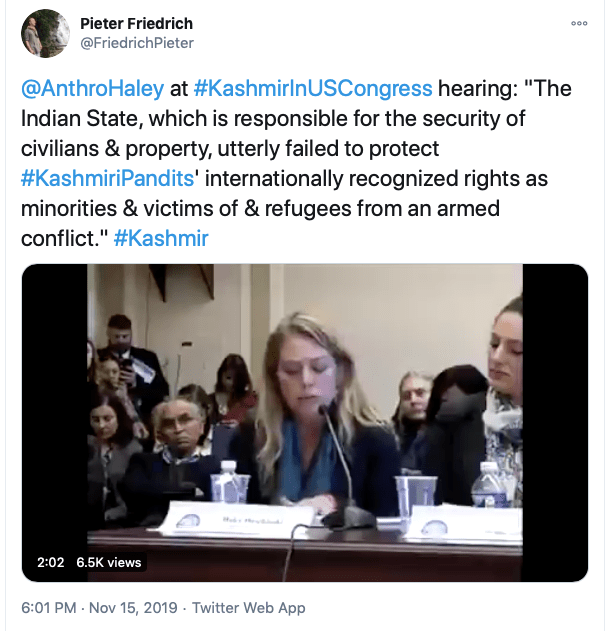Click the #KashmiriPandits hashtag
The width and height of the screenshot is (606, 631).
click(x=107, y=178)
